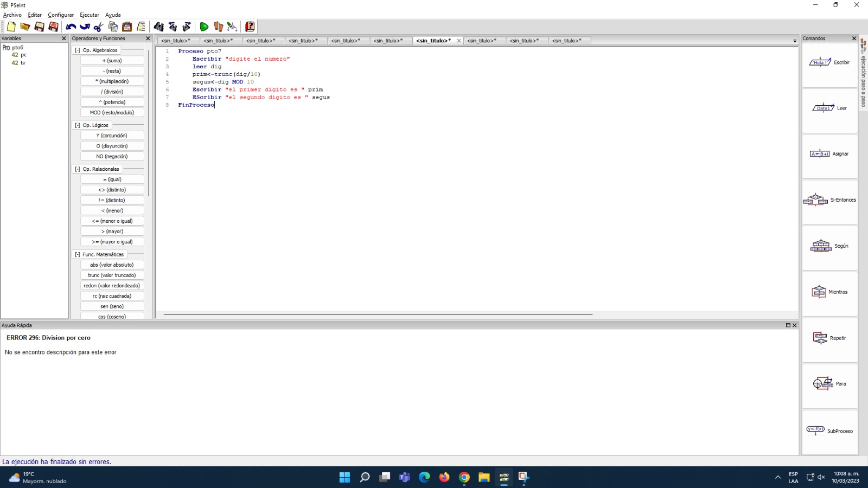Insert the NO (negación) operator
868x488 pixels.
click(112, 156)
